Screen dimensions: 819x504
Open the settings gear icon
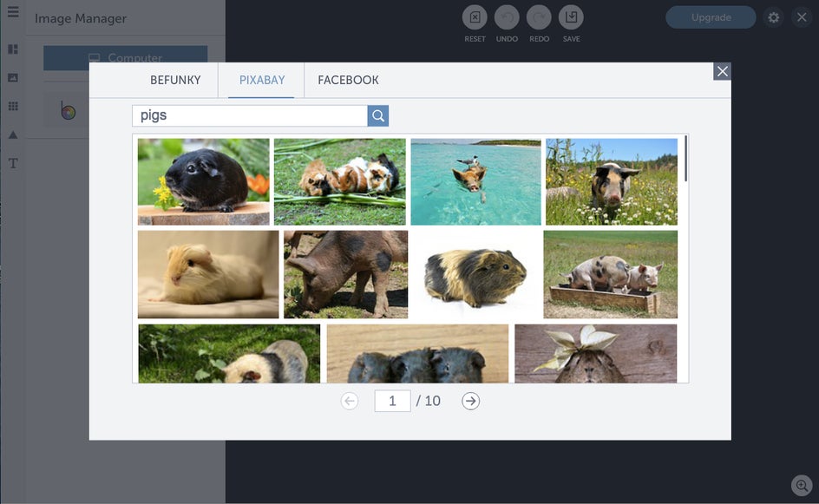click(774, 17)
